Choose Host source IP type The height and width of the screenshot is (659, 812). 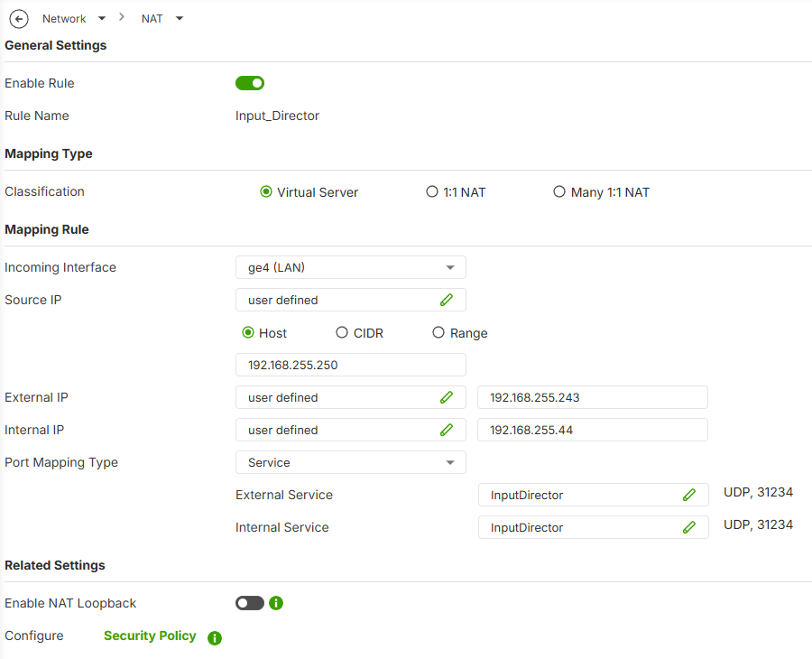(x=248, y=332)
